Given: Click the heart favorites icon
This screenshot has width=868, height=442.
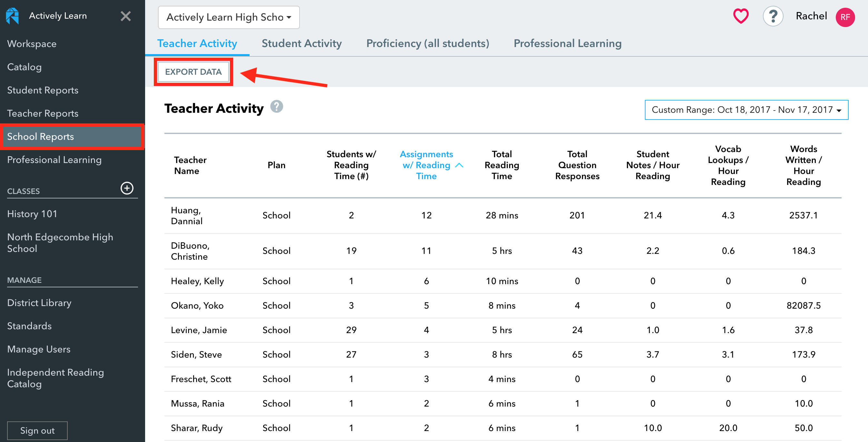Looking at the screenshot, I should point(741,16).
